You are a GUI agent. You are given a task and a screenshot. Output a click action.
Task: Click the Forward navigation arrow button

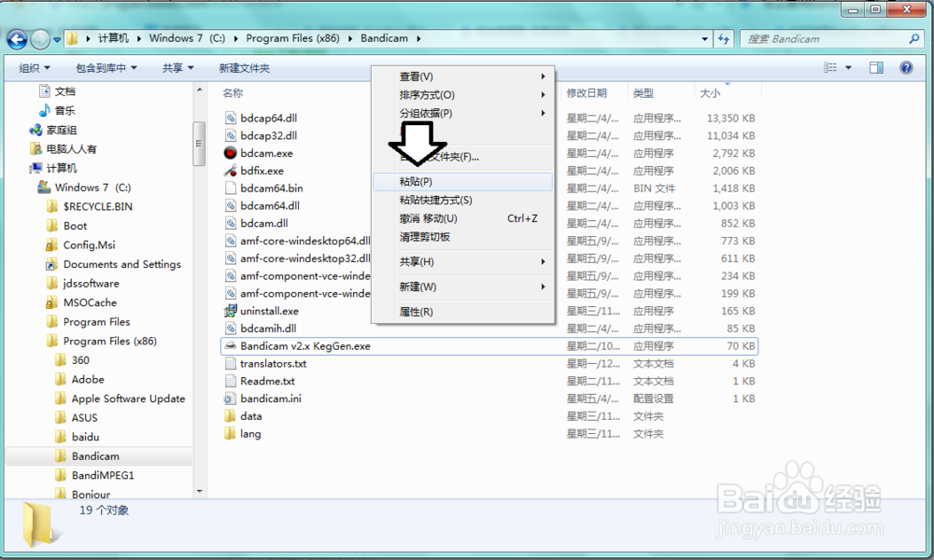(x=40, y=39)
